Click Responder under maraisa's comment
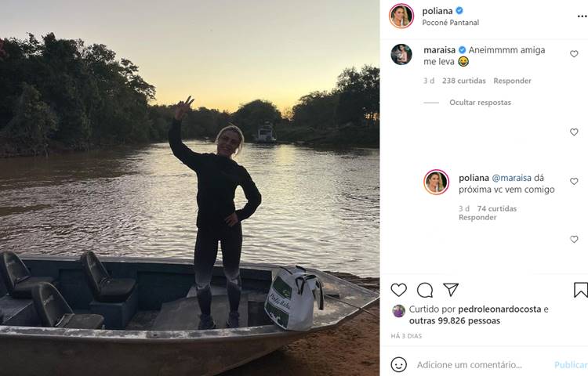This screenshot has height=376, width=588. point(513,81)
